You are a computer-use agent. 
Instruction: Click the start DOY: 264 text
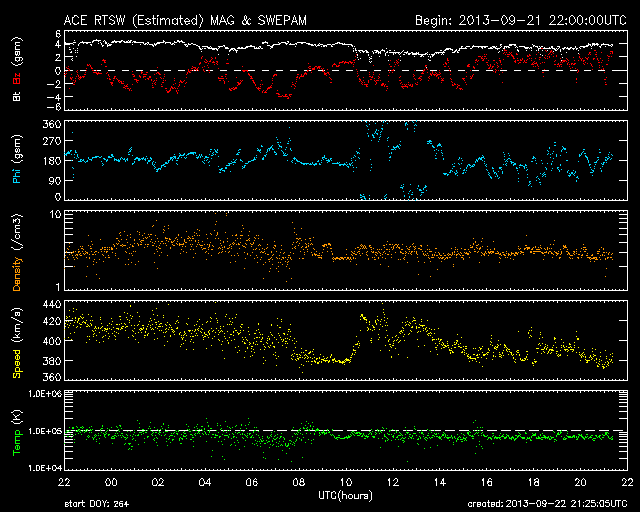(98, 505)
